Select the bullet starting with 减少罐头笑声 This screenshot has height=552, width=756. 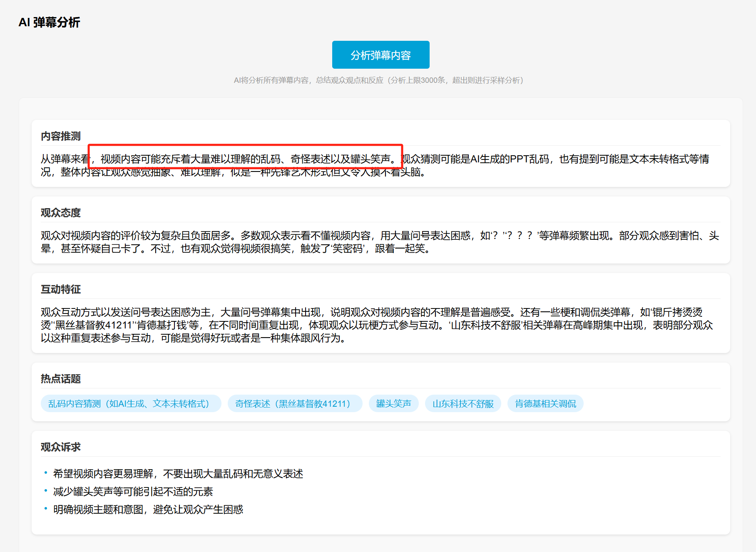point(133,492)
